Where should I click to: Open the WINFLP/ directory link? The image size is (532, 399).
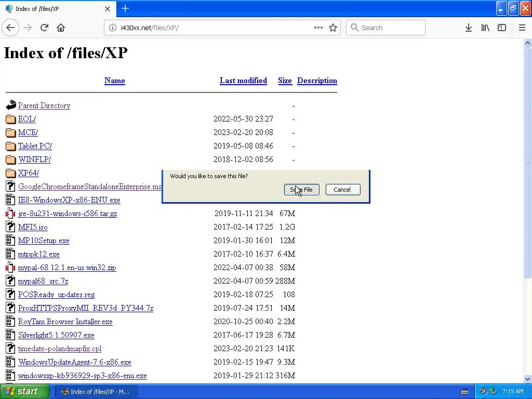click(x=35, y=159)
